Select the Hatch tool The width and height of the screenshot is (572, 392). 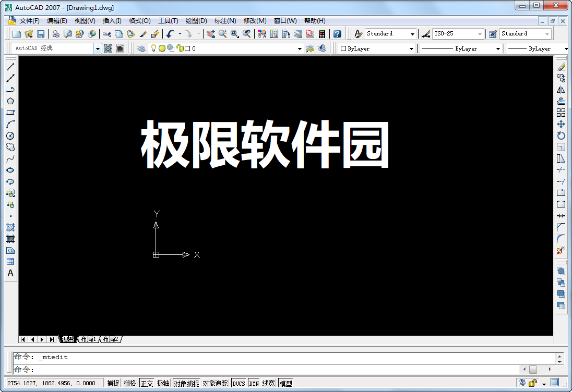tap(10, 227)
